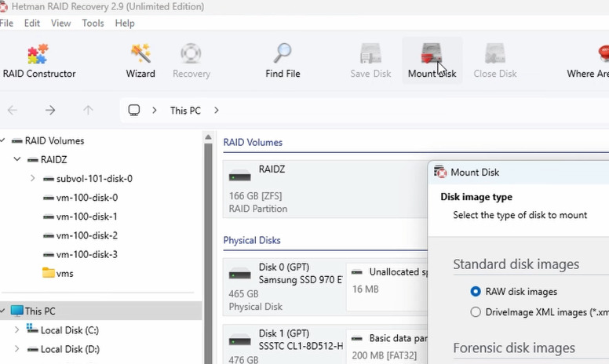Screen dimensions: 609x364
Task: Expand subvol-101-disk-0 node
Action: [x=33, y=179]
